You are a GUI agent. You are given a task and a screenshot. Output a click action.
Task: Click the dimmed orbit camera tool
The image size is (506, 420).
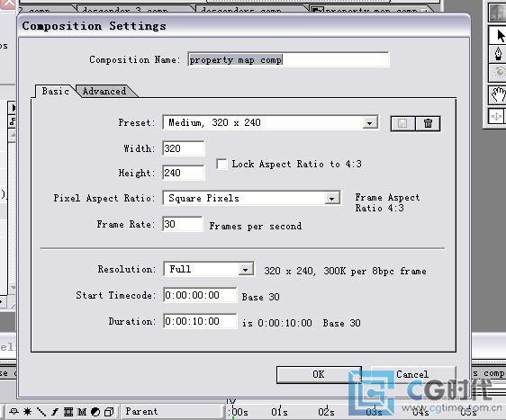point(499,72)
